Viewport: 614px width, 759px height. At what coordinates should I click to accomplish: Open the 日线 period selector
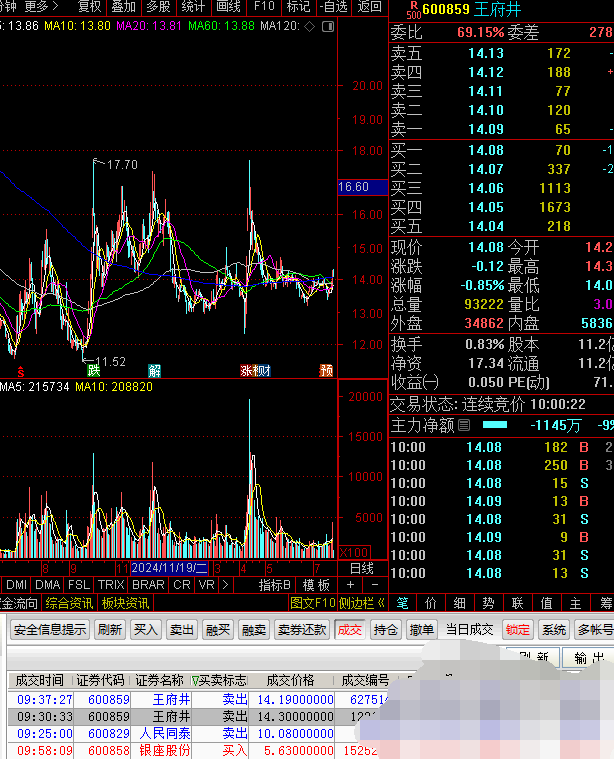[x=362, y=568]
